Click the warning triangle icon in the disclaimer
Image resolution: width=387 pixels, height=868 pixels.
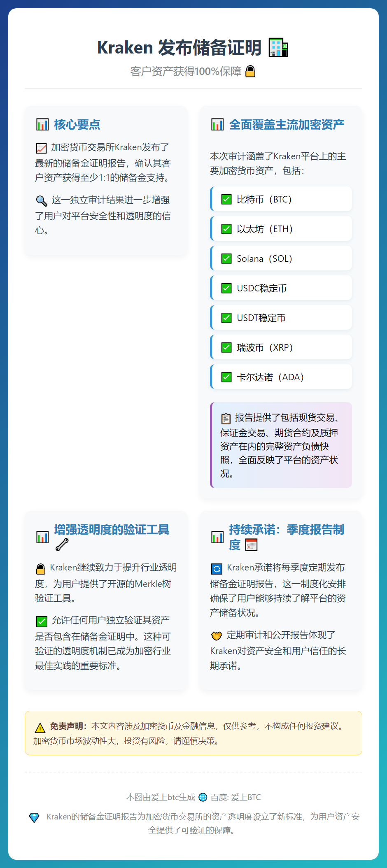40,728
